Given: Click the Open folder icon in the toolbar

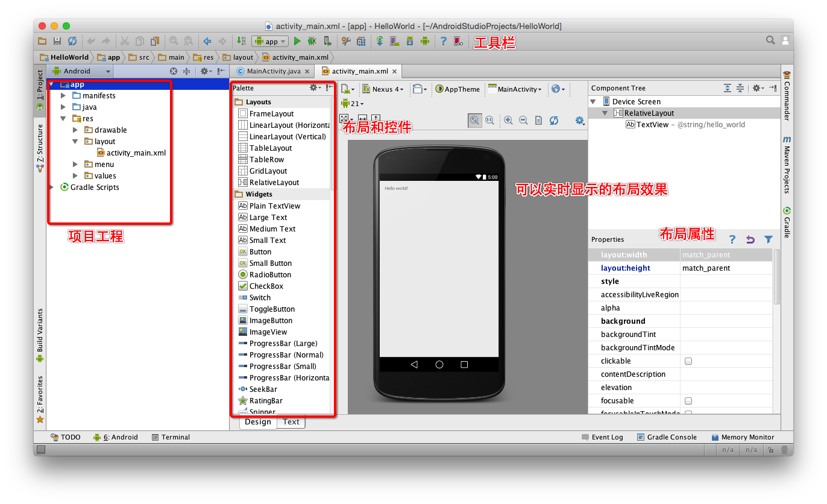Looking at the screenshot, I should click(42, 41).
